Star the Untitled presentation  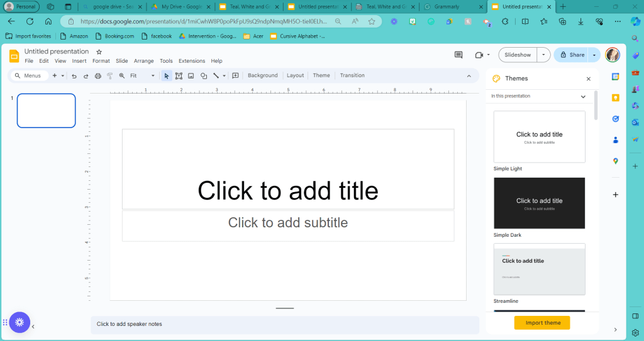tap(99, 51)
